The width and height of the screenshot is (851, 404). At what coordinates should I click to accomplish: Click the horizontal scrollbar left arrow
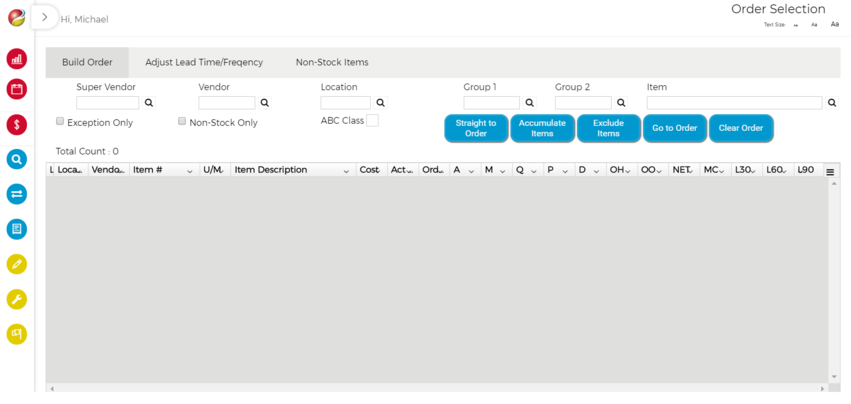pyautogui.click(x=52, y=388)
